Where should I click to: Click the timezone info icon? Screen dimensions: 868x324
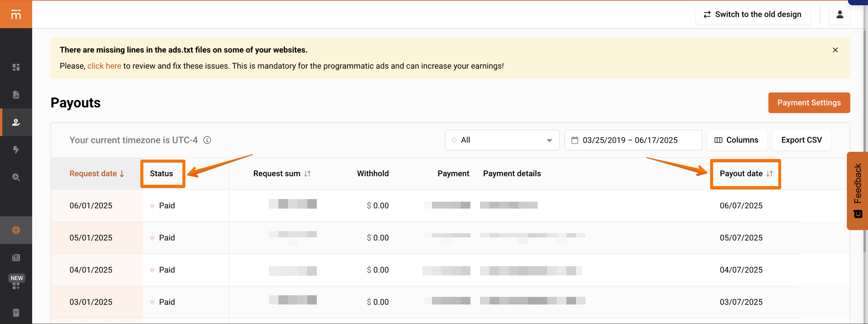coord(207,140)
